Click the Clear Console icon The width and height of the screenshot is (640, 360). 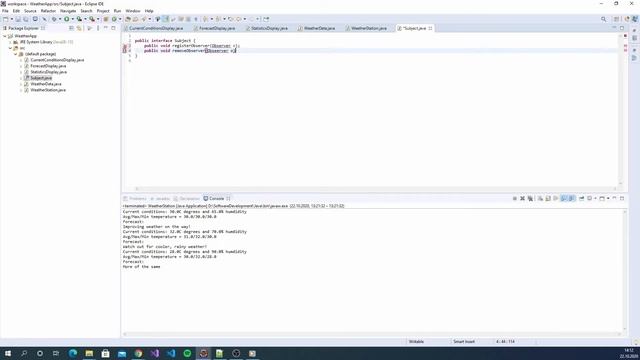tap(540, 198)
